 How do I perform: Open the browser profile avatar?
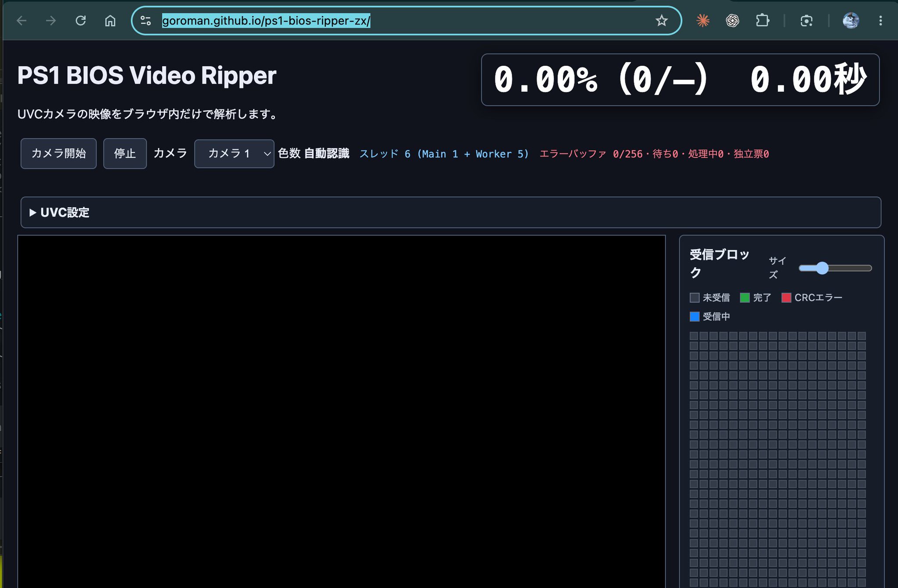851,21
